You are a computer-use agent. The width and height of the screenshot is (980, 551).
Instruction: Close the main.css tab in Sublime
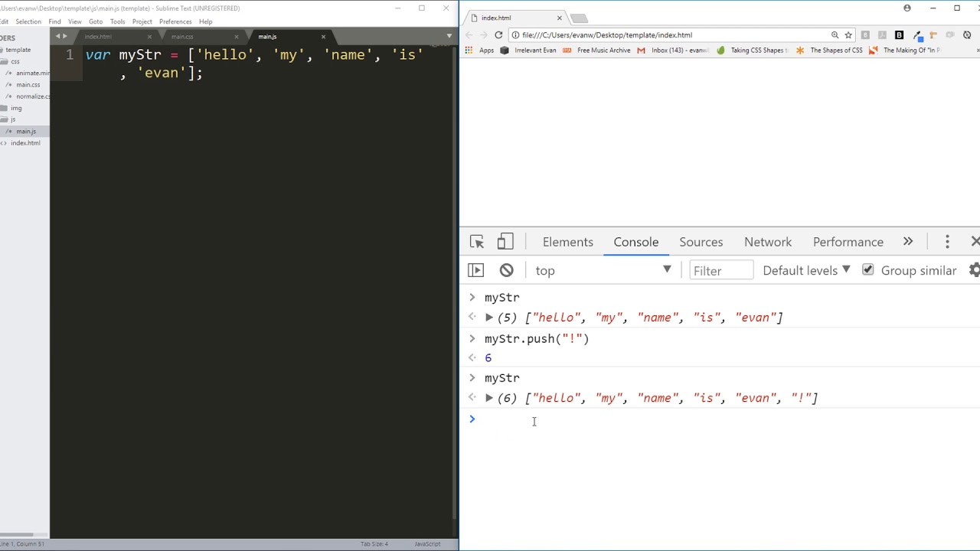point(237,37)
